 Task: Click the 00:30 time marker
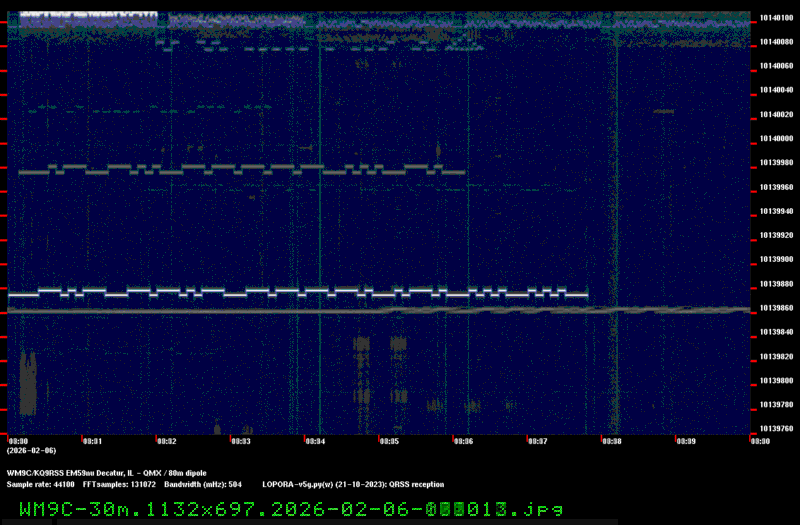pos(18,440)
